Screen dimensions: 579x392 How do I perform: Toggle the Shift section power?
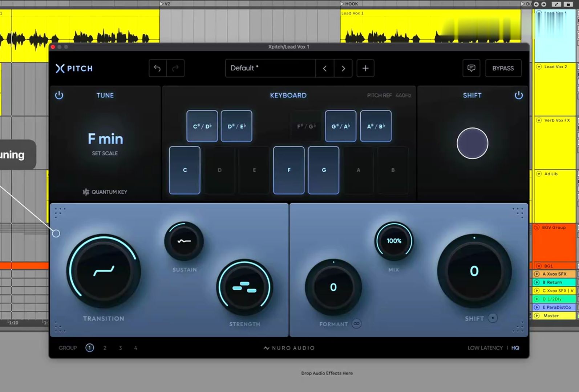tap(519, 95)
